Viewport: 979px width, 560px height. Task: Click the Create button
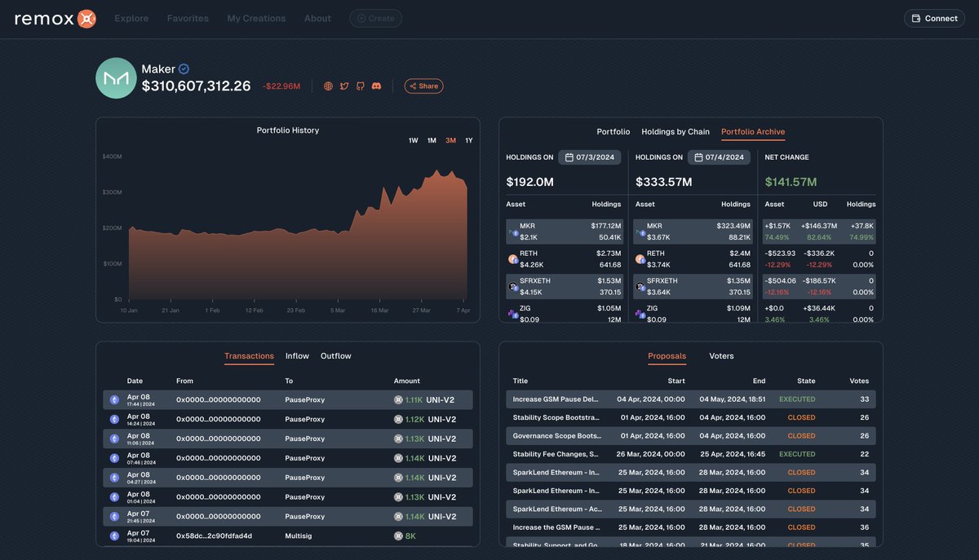tap(376, 18)
